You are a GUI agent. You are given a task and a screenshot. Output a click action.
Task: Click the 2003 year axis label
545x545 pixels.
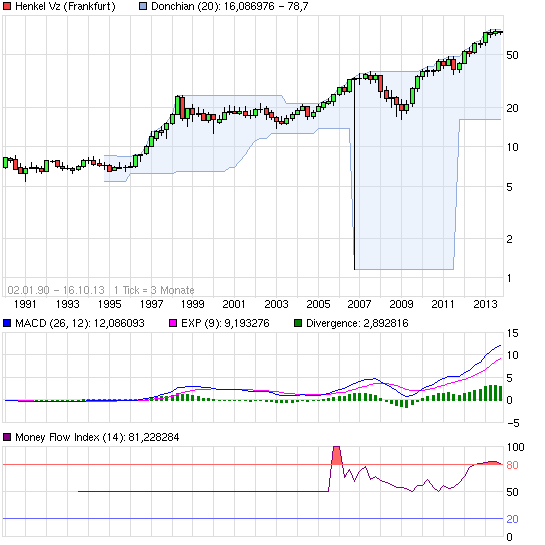(276, 304)
